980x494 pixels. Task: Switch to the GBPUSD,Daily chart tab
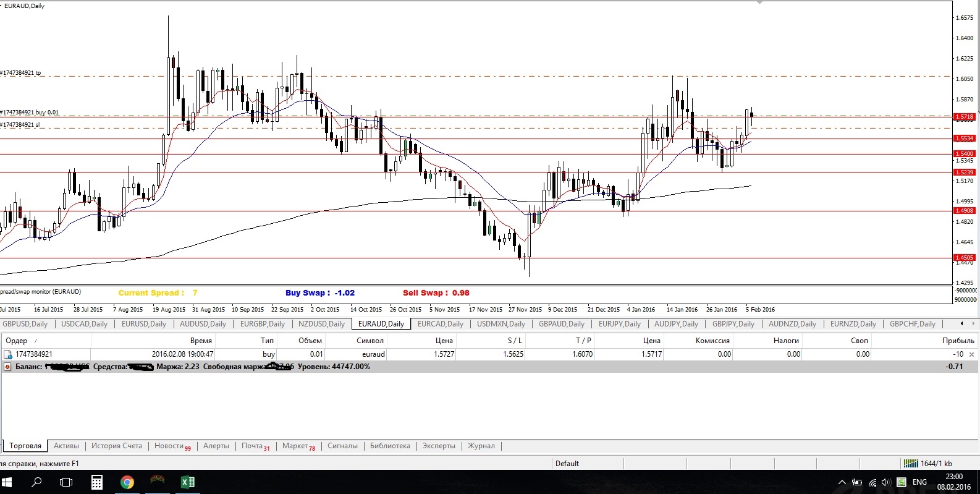point(25,324)
